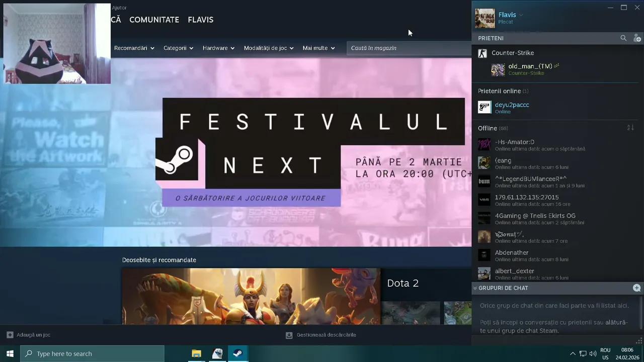Open the network status tray icon
This screenshot has height=362, width=644.
pos(583,353)
